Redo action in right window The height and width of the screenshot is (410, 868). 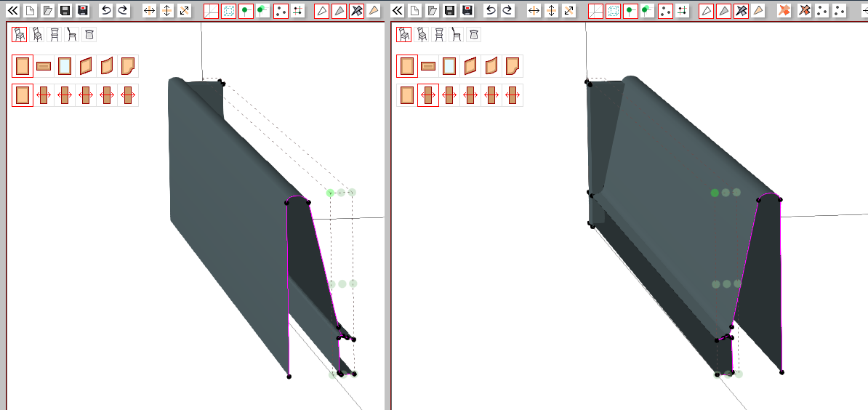point(507,10)
